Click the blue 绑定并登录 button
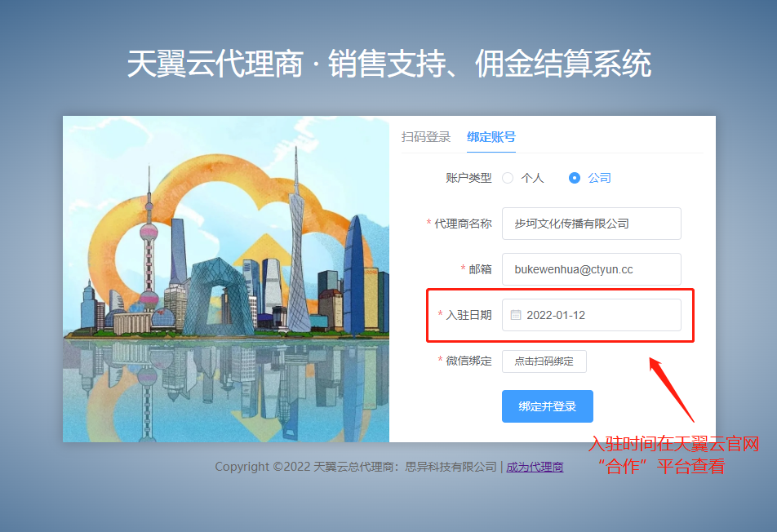The width and height of the screenshot is (777, 532). [547, 406]
